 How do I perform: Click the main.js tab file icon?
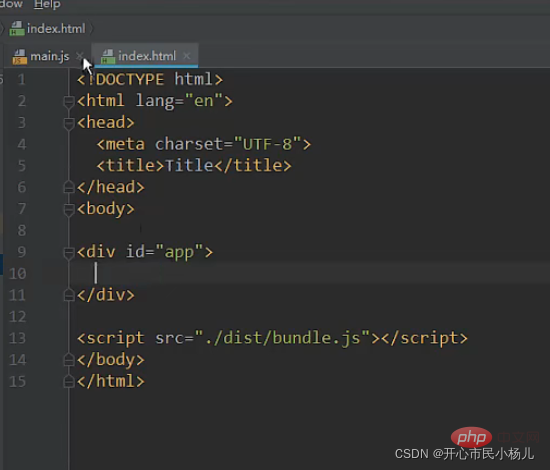(x=19, y=56)
